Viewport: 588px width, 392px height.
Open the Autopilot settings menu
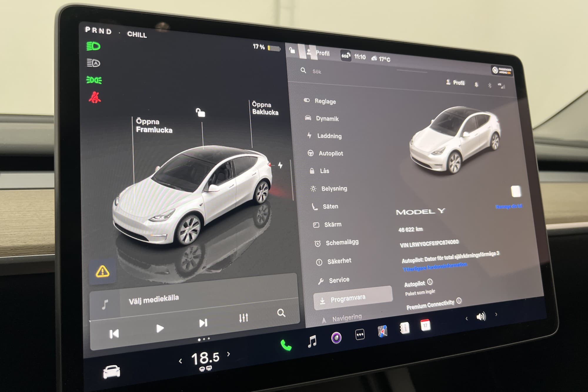pyautogui.click(x=330, y=153)
